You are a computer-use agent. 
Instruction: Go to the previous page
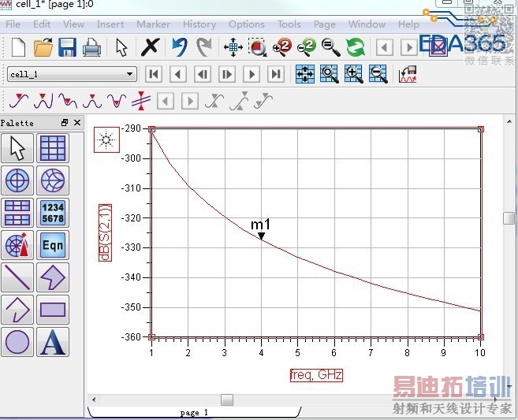[x=178, y=74]
